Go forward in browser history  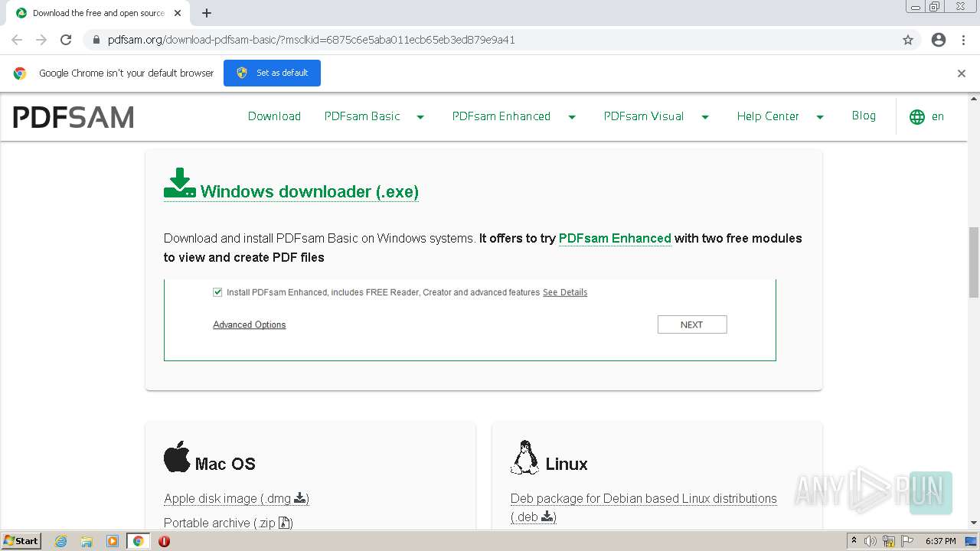click(41, 40)
